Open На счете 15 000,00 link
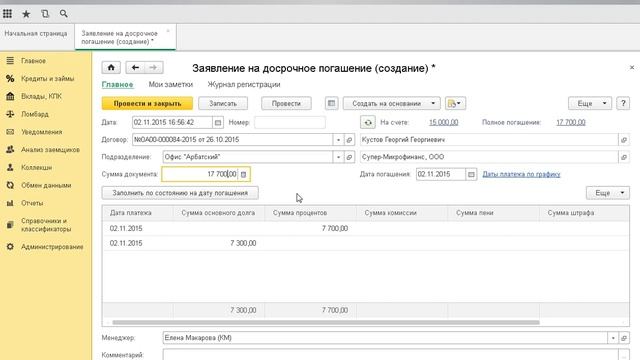Image resolution: width=640 pixels, height=360 pixels. (444, 122)
